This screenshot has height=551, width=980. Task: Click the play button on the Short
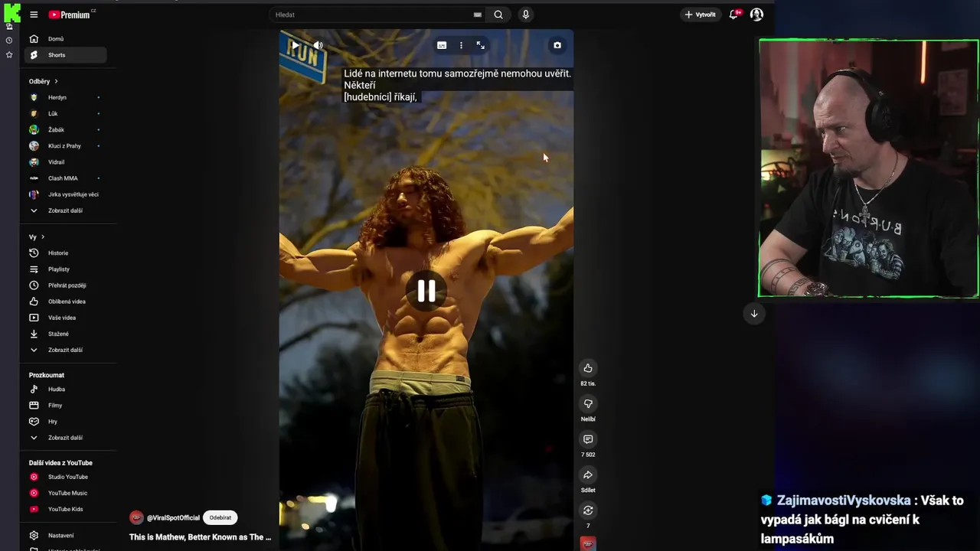click(296, 45)
